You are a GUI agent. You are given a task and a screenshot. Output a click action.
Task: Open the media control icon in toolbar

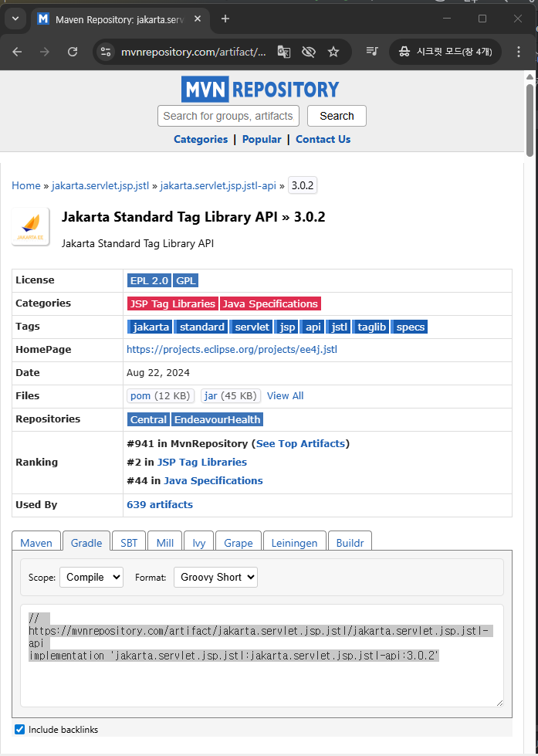click(x=372, y=51)
